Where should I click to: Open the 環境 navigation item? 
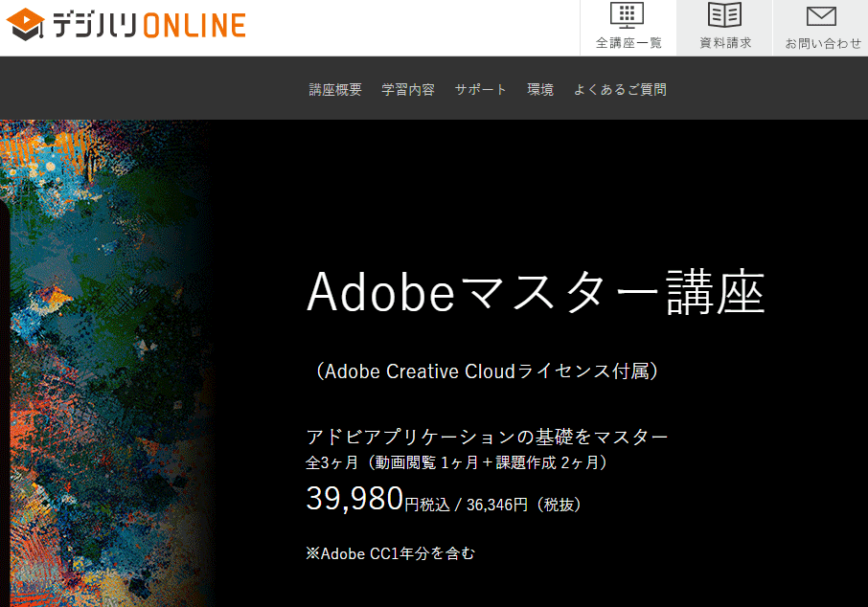(x=540, y=90)
